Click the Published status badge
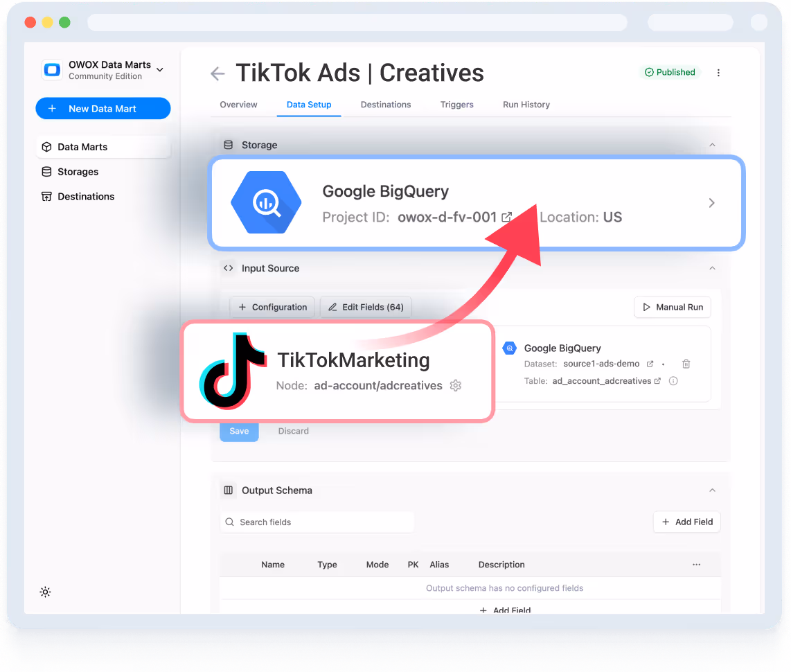The width and height of the screenshot is (791, 672). tap(670, 72)
